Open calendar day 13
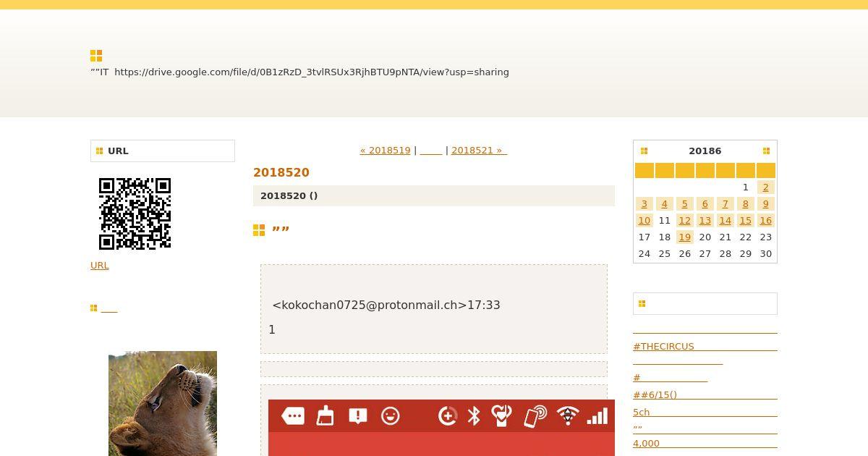Screen dimensions: 868x456 coord(705,221)
